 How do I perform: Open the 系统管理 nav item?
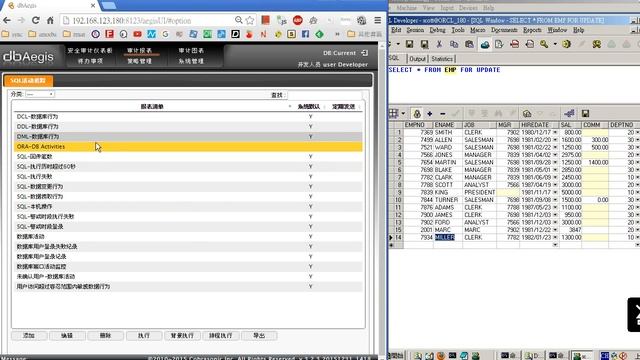click(x=191, y=61)
